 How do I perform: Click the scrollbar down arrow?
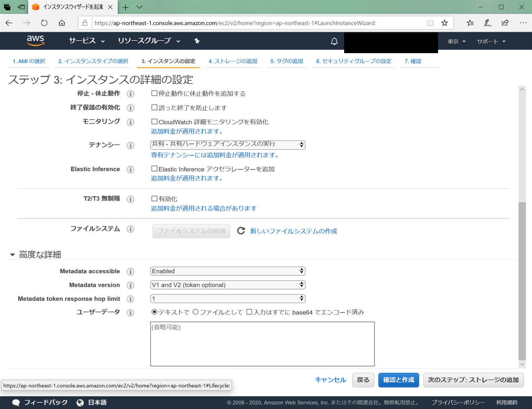point(522,364)
